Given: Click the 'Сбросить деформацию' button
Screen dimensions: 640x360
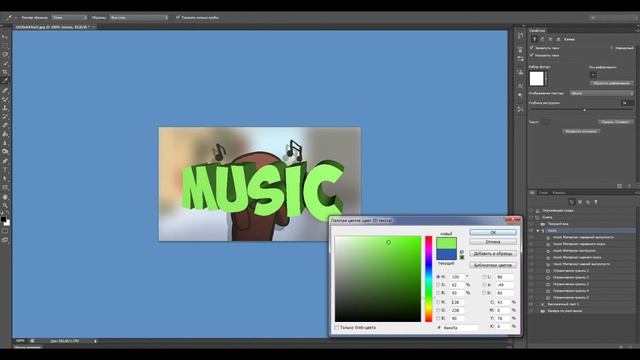Looking at the screenshot, I should pos(611,83).
